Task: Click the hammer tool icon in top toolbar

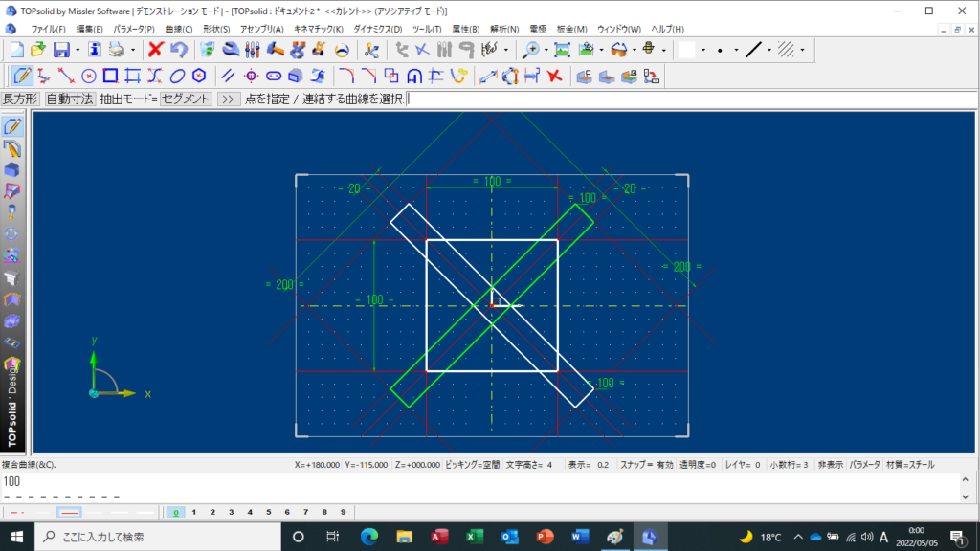Action: click(275, 50)
